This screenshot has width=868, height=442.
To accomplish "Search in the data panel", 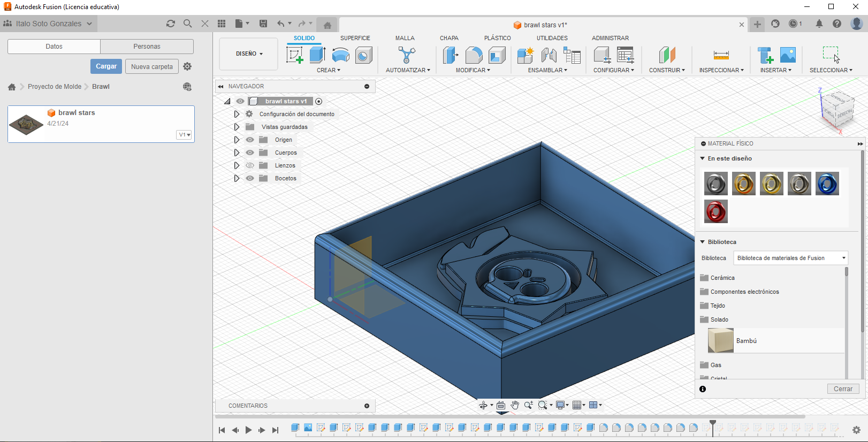I will pos(188,24).
